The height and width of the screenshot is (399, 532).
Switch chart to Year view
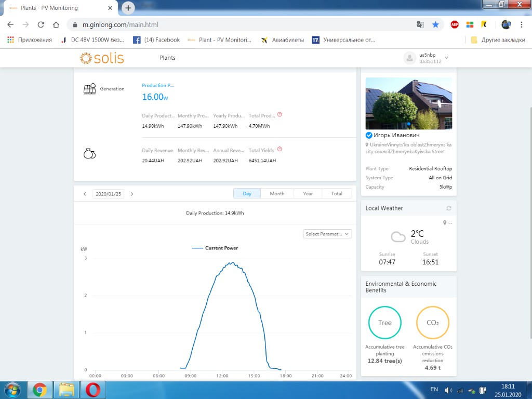pos(308,194)
